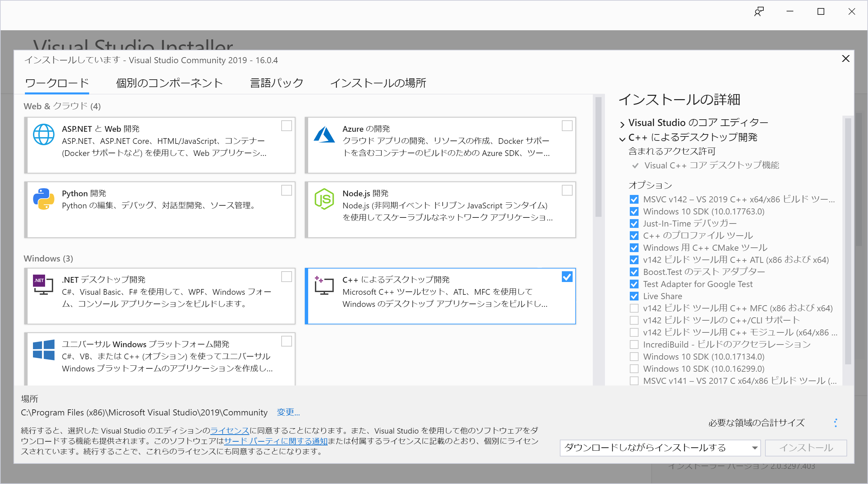Image resolution: width=868 pixels, height=484 pixels.
Task: Minimize the Visual Studio Installer window
Action: point(790,12)
